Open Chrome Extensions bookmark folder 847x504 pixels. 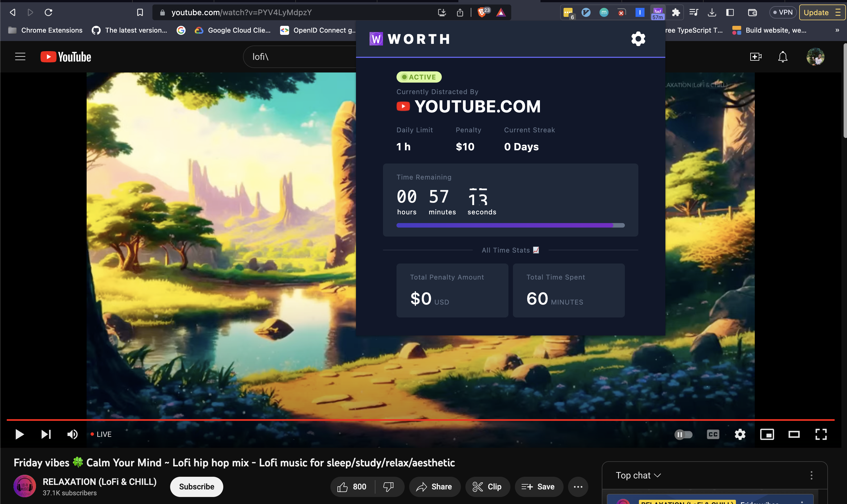pyautogui.click(x=45, y=30)
